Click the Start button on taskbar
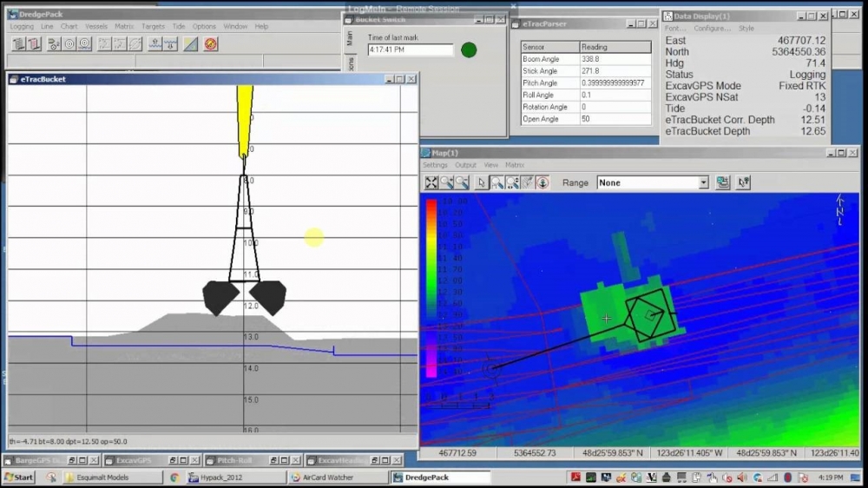The height and width of the screenshot is (488, 868). pyautogui.click(x=19, y=477)
